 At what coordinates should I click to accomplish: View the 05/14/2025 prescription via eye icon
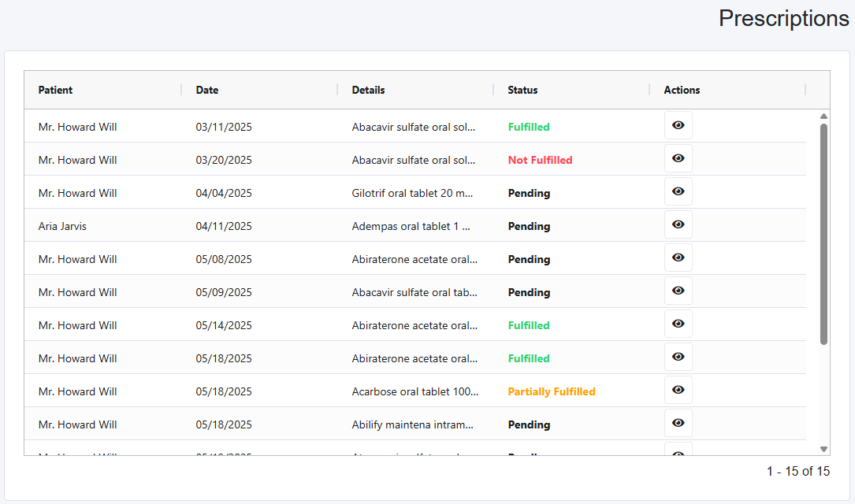click(x=678, y=324)
